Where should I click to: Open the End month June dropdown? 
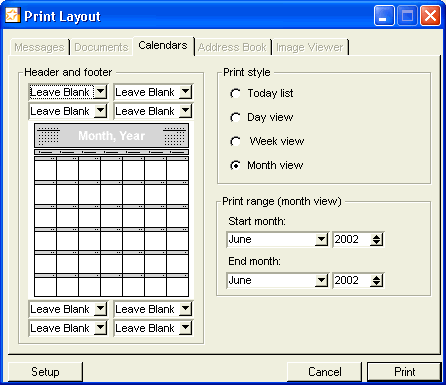321,280
